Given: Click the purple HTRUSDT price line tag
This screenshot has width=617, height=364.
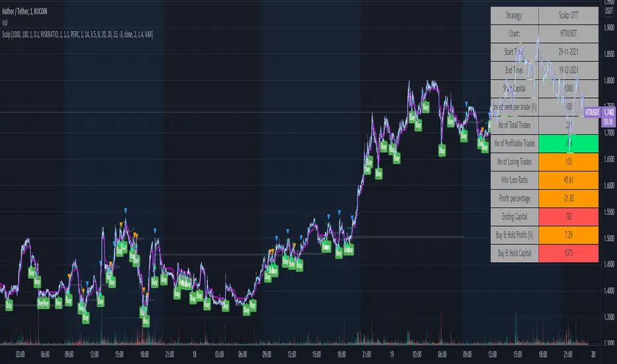Looking at the screenshot, I should pyautogui.click(x=592, y=113).
